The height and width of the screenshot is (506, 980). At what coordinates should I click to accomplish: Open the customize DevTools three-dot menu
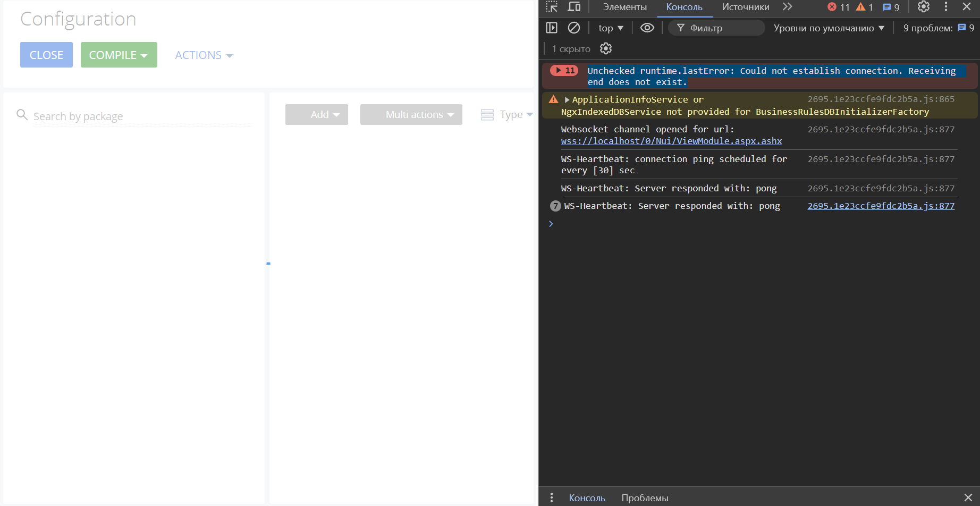[945, 7]
